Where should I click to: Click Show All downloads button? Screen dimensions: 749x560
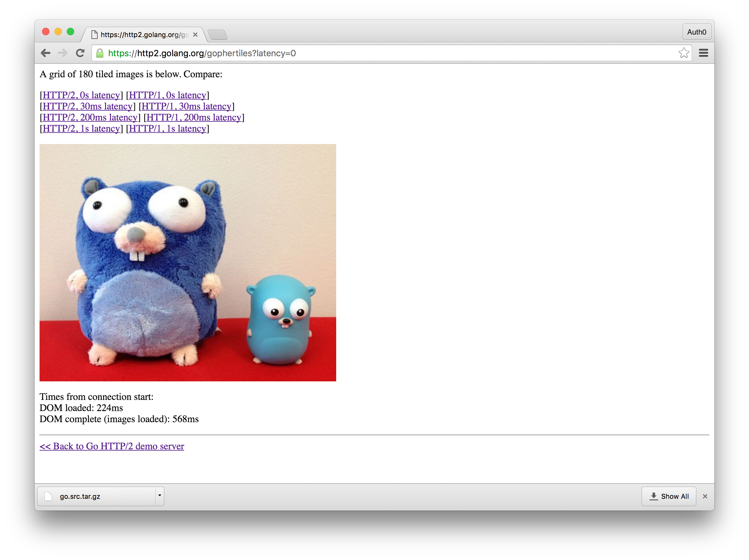(x=669, y=496)
